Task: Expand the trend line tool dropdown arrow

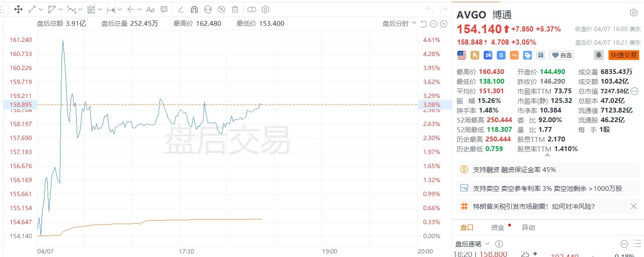Action: coord(41,9)
